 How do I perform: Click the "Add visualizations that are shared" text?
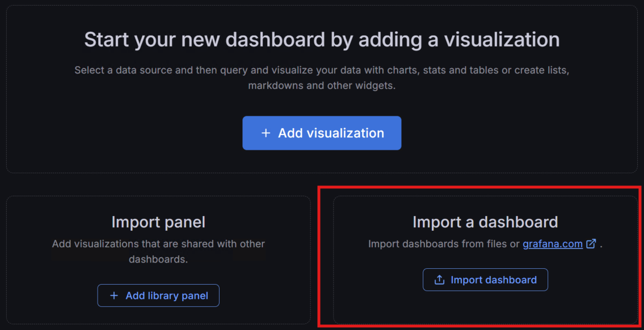[x=158, y=244]
